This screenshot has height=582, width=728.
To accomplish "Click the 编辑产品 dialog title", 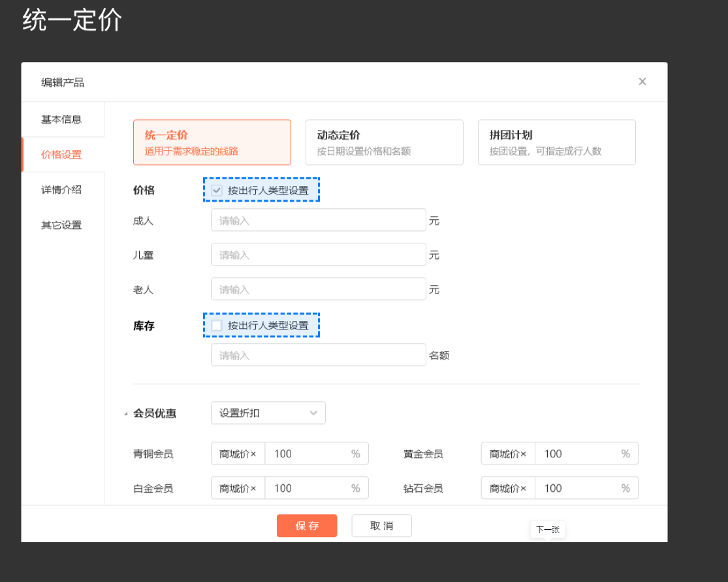I will pyautogui.click(x=63, y=83).
